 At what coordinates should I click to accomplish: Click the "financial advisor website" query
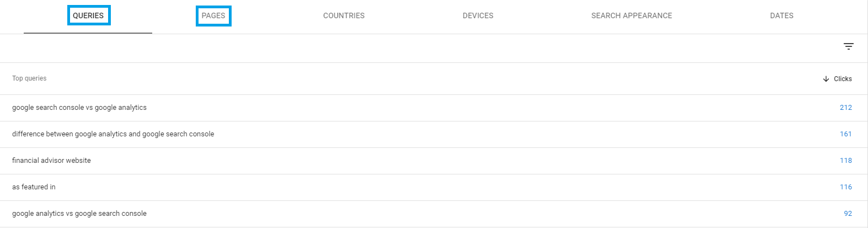click(x=51, y=161)
